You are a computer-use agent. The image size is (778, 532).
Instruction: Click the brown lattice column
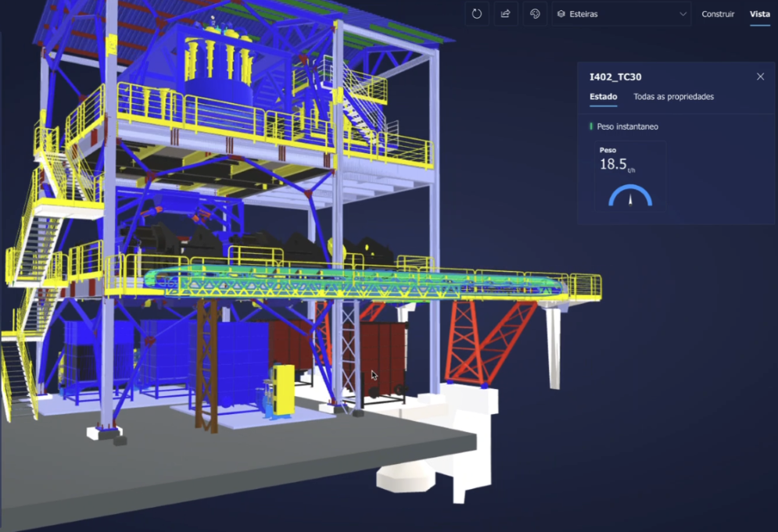[x=206, y=363]
